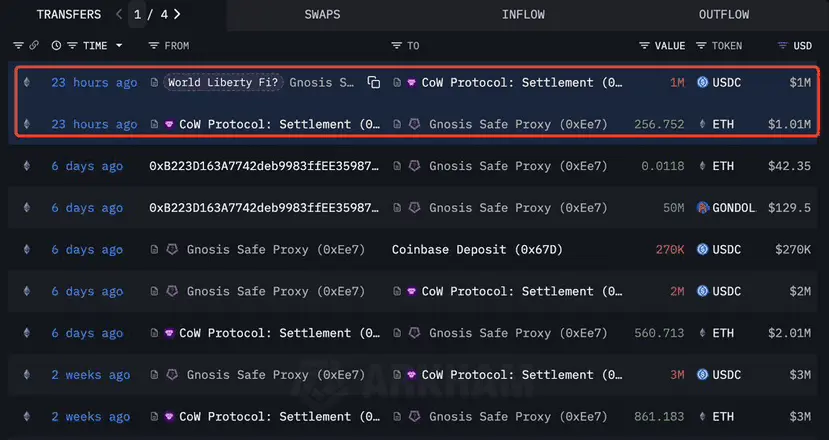The image size is (829, 440).
Task: Open '2 weeks ago' link in 861.183 ETH row
Action: tap(91, 417)
